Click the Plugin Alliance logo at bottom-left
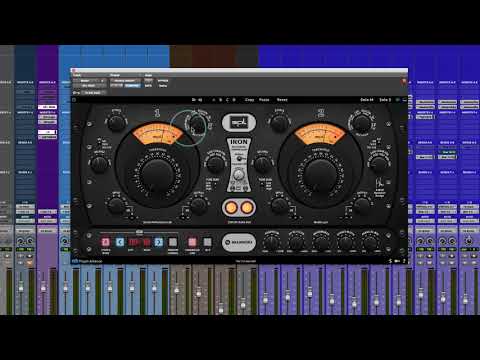The width and height of the screenshot is (480, 360). tap(87, 261)
